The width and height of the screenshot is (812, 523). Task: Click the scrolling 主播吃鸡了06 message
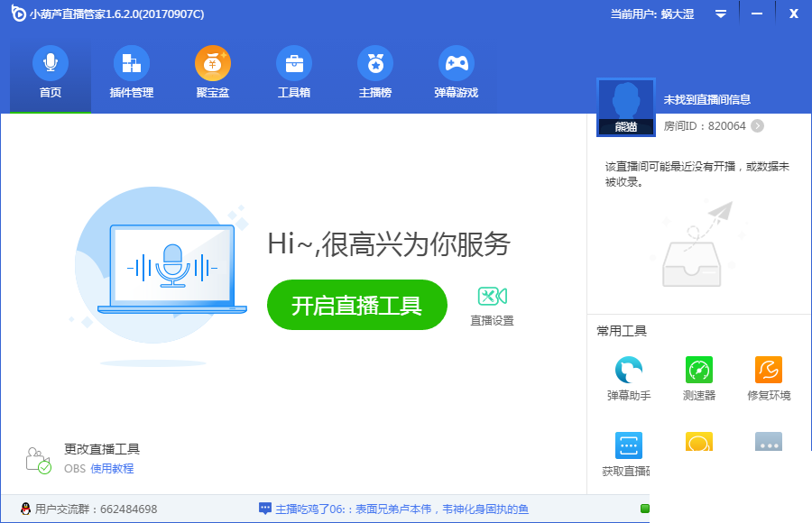pos(401,509)
